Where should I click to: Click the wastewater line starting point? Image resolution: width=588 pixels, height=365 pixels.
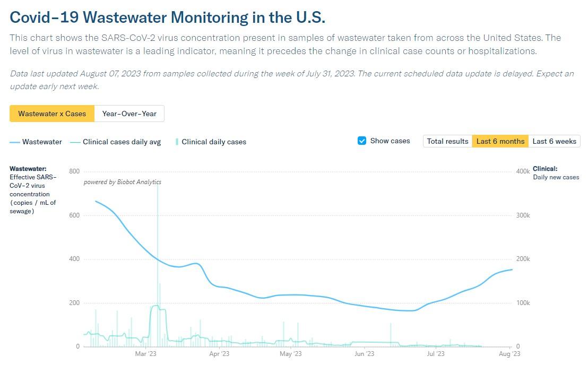96,201
